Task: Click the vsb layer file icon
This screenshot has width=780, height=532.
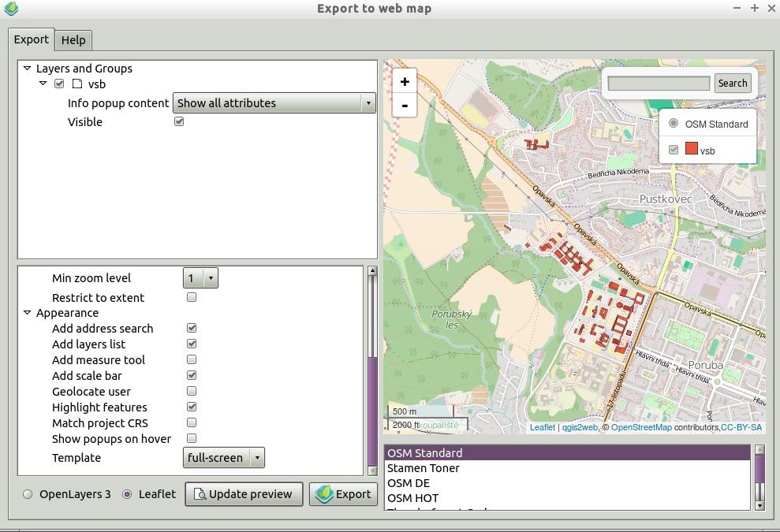Action: (77, 84)
